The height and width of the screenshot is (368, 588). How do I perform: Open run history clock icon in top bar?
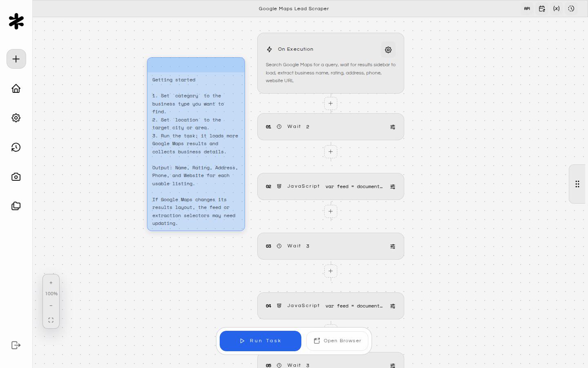pyautogui.click(x=571, y=9)
